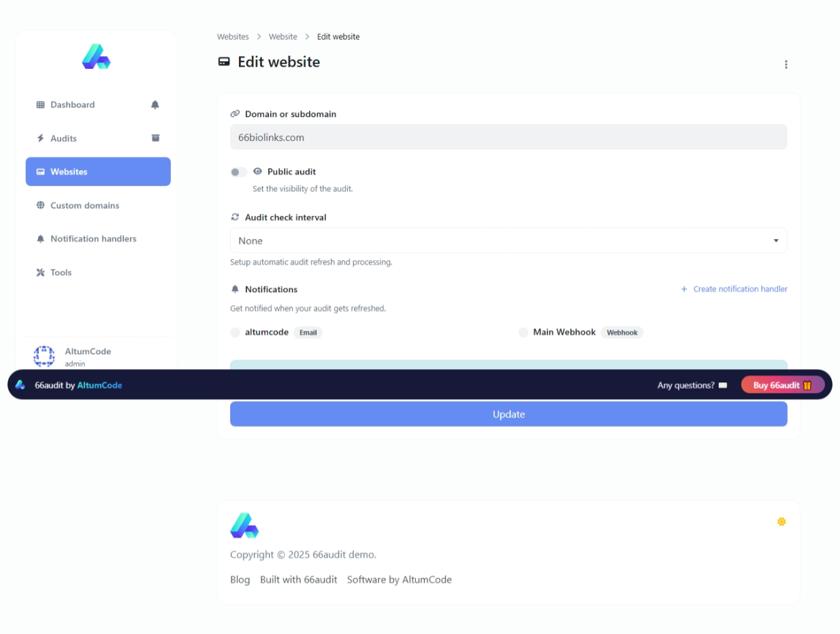The image size is (840, 634).
Task: Click the bell icon next to Dashboard
Action: 155,105
